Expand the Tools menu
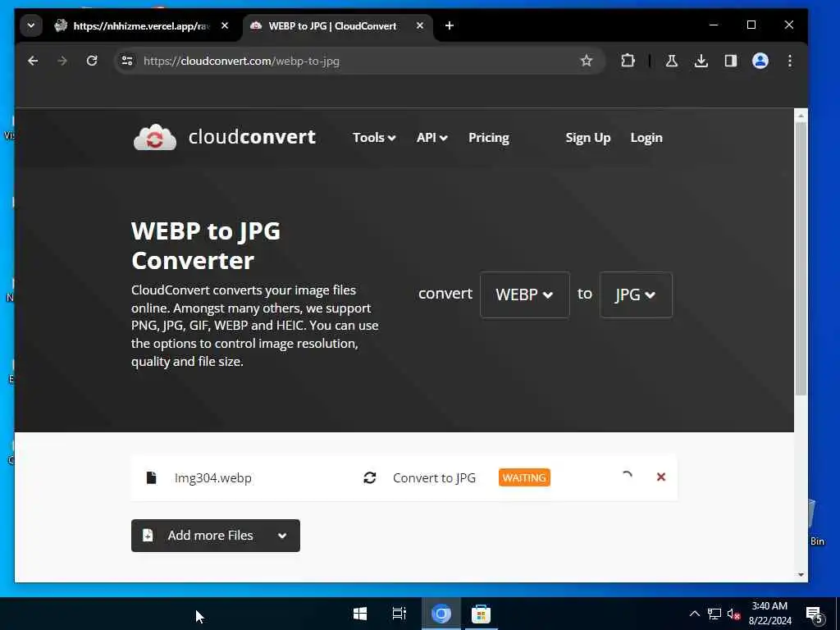 [374, 138]
